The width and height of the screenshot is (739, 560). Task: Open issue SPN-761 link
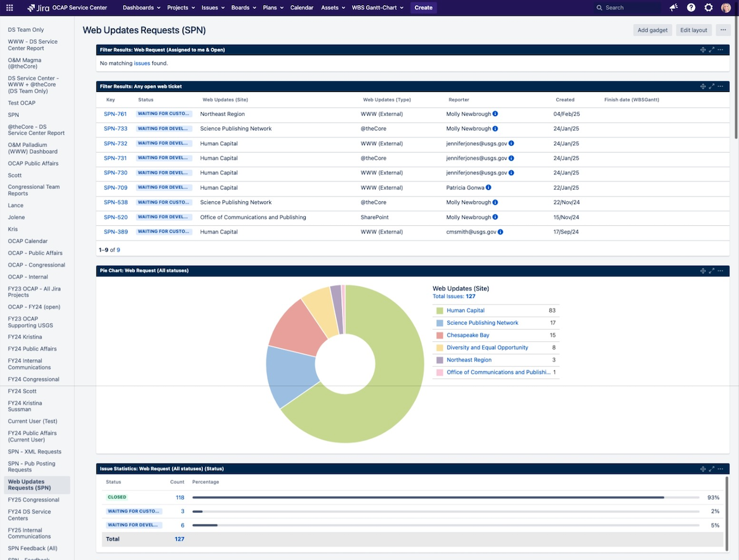coord(115,114)
